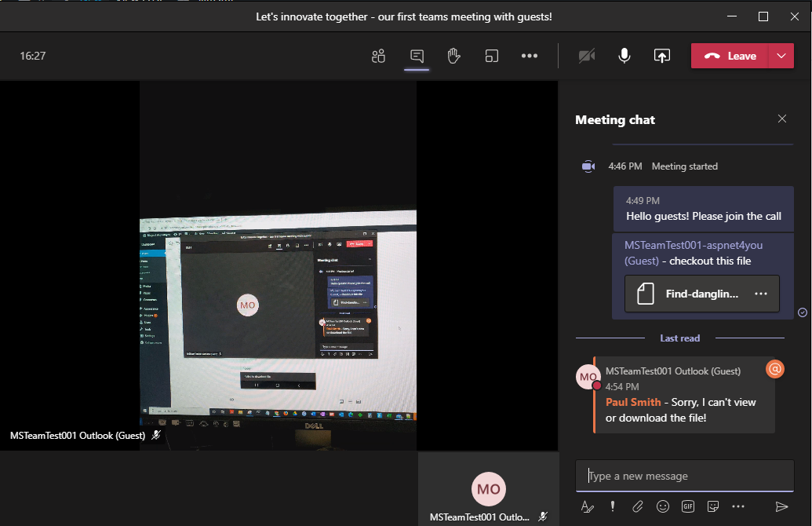Open more options for Find-danglin file
Viewport: 812px width, 526px height.
click(761, 294)
